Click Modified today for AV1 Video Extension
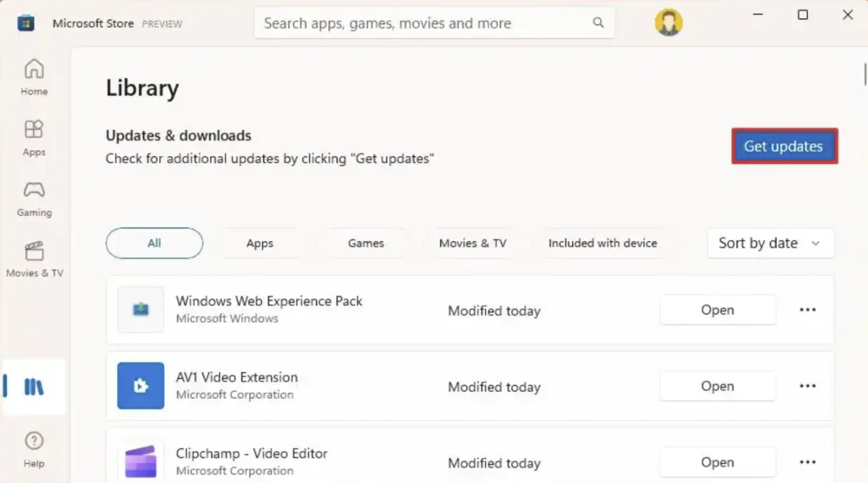 pos(494,387)
